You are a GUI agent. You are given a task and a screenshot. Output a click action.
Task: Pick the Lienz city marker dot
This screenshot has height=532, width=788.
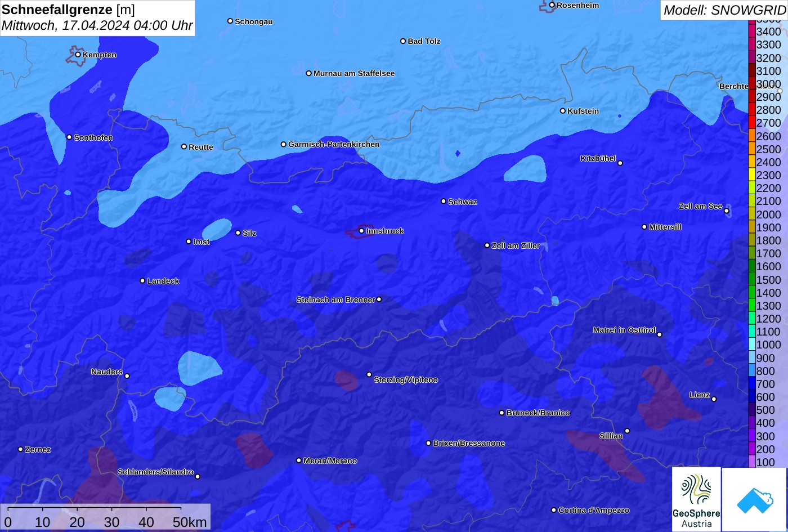[714, 399]
